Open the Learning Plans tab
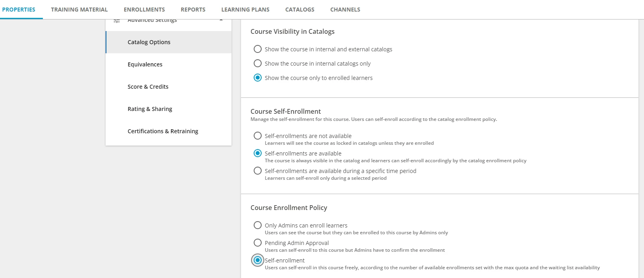The height and width of the screenshot is (278, 644). pos(245,10)
